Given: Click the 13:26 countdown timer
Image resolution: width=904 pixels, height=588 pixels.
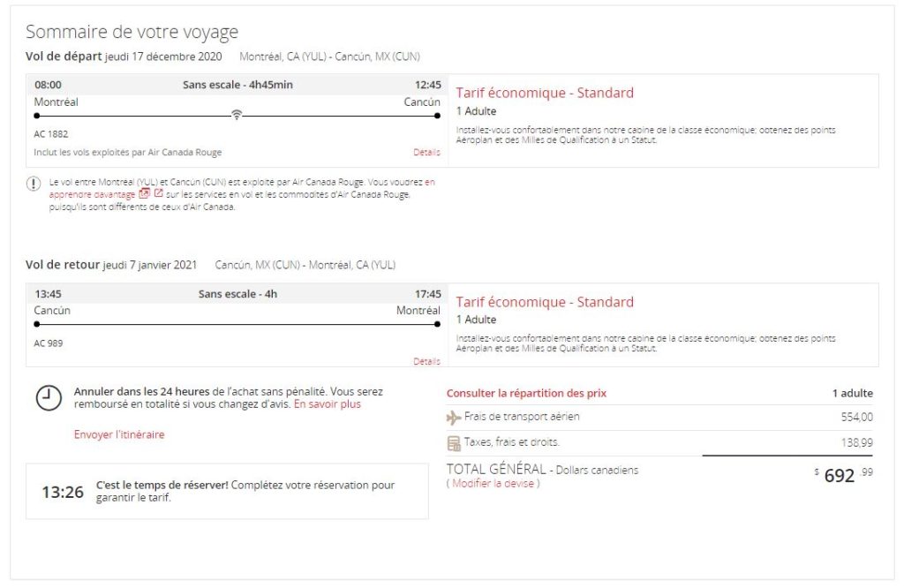Looking at the screenshot, I should click(63, 492).
